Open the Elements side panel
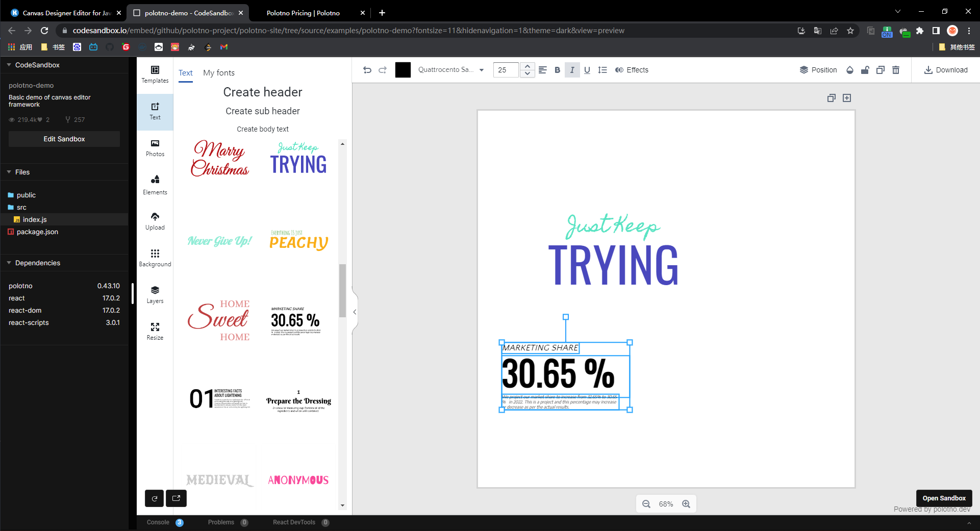Viewport: 980px width, 531px height. pyautogui.click(x=155, y=185)
